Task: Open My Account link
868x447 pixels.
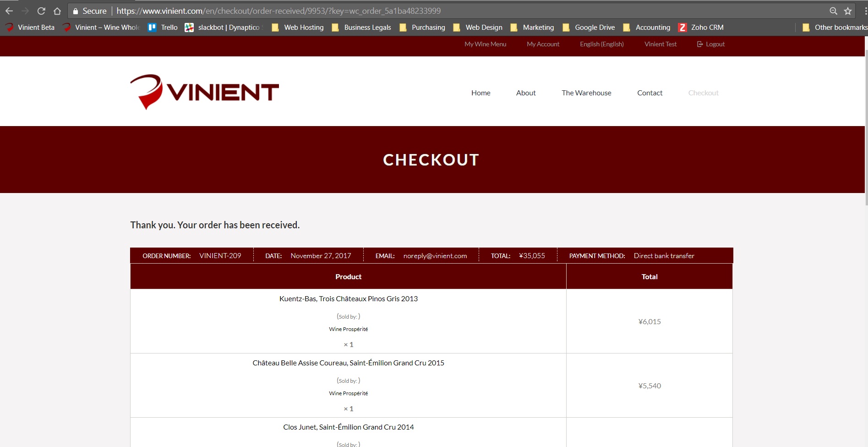Action: click(543, 44)
